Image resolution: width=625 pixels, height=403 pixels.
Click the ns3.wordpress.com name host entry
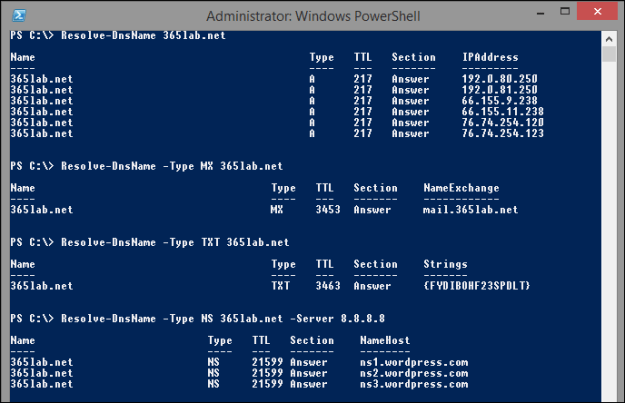(413, 384)
